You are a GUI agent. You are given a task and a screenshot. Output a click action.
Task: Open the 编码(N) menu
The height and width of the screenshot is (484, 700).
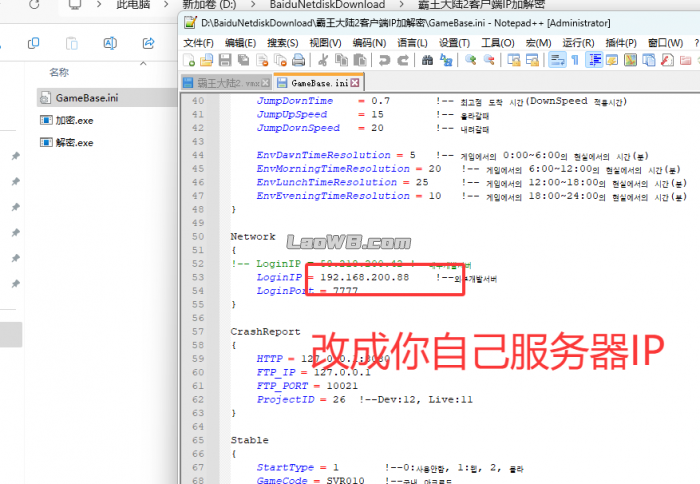[369, 43]
